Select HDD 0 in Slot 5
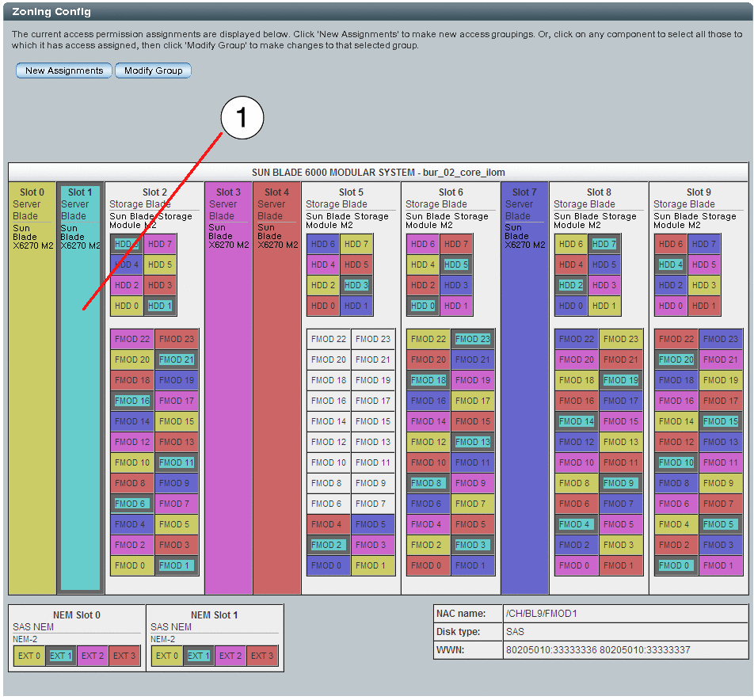The width and height of the screenshot is (754, 700). [323, 306]
